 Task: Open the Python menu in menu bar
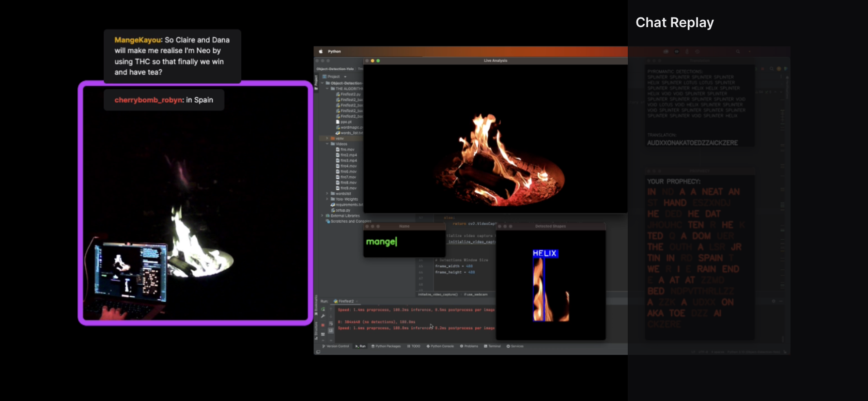point(334,51)
